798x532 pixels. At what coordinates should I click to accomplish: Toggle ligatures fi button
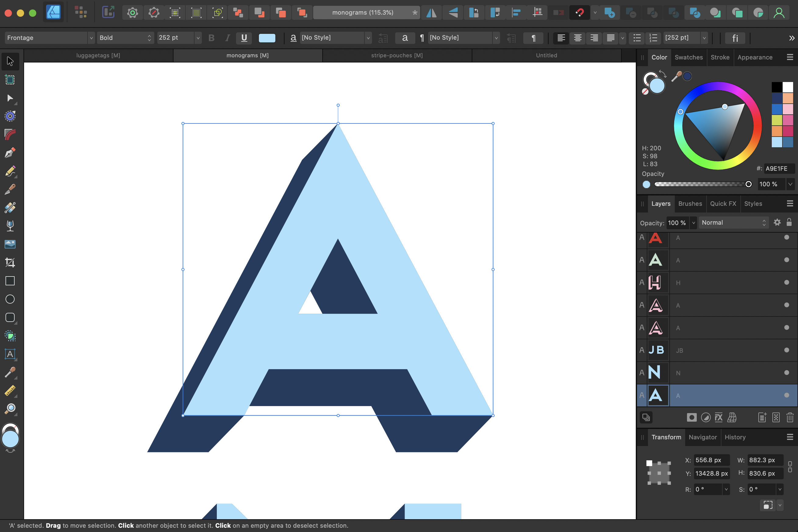(735, 38)
